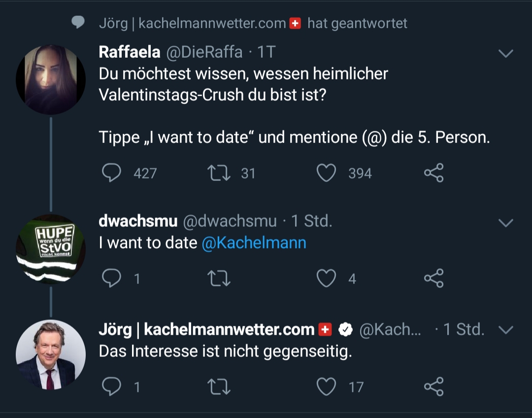The height and width of the screenshot is (418, 532).
Task: Retweet dwachsmu's tweet
Action: pyautogui.click(x=220, y=279)
